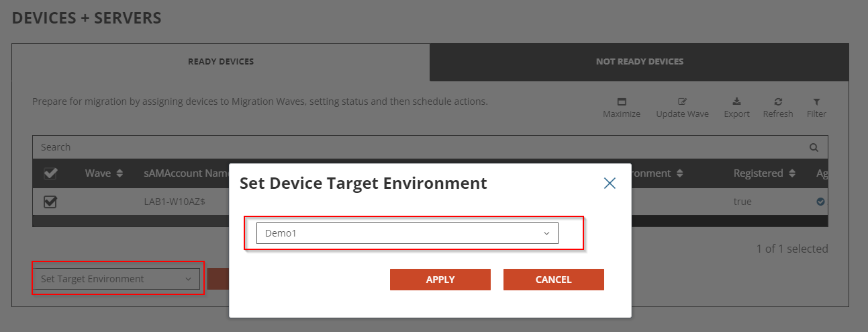Switch to the Not Ready Devices tab

coord(639,62)
